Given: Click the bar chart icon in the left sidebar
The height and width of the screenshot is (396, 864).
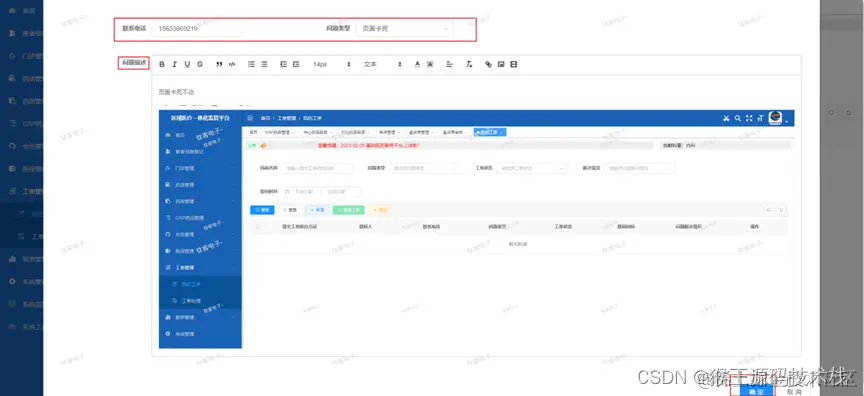Looking at the screenshot, I should coord(12,258).
